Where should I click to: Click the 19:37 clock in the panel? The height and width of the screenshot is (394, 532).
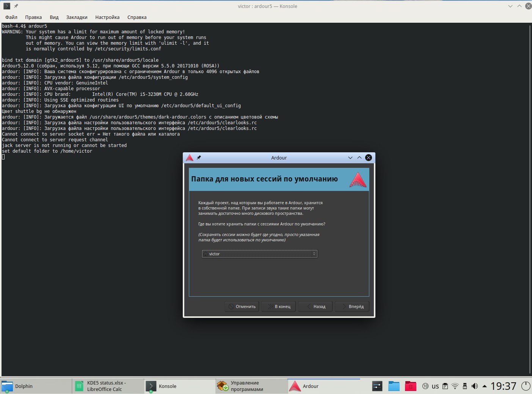click(504, 386)
